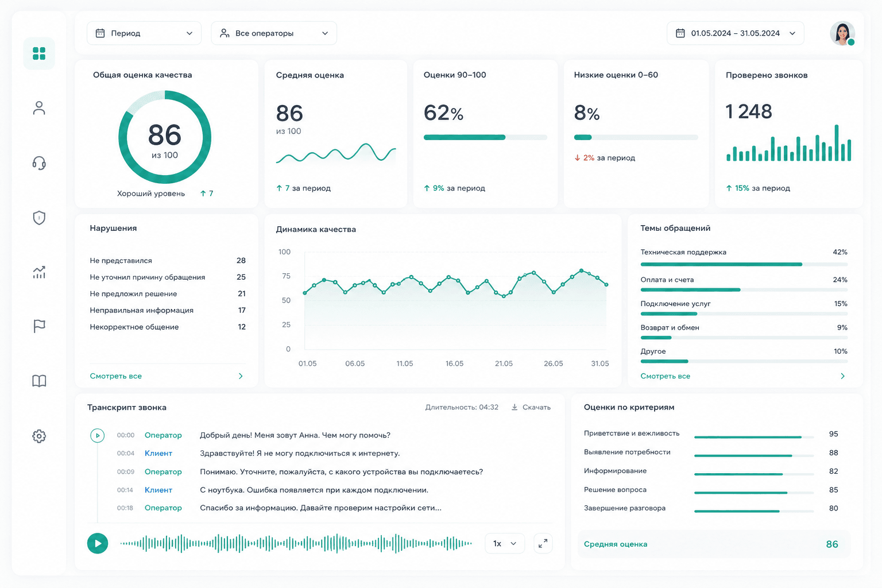Open the Период dropdown

click(144, 33)
